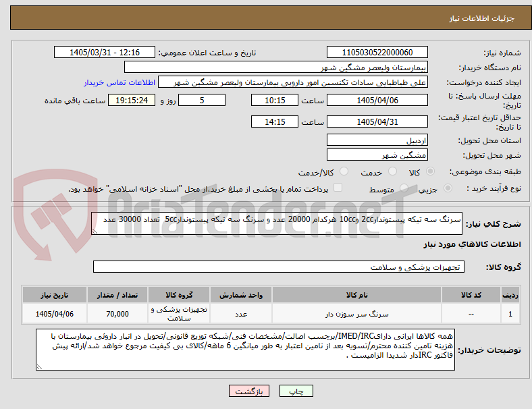Click the نام کالا column header
The image size is (532, 409).
tap(356, 295)
